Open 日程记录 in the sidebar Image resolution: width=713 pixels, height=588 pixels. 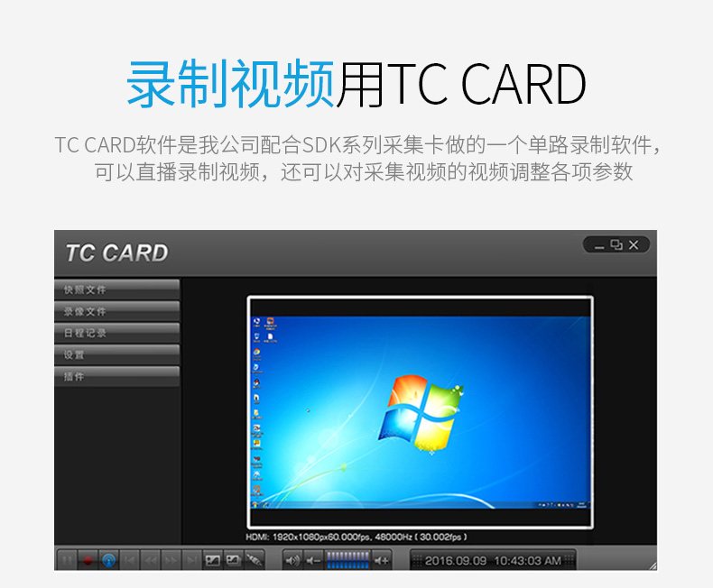point(116,333)
